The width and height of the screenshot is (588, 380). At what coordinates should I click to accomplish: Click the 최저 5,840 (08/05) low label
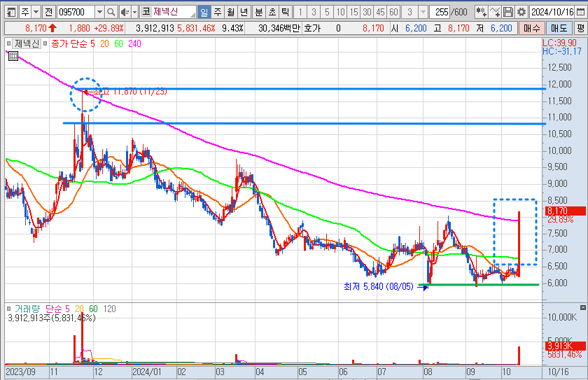(x=379, y=287)
